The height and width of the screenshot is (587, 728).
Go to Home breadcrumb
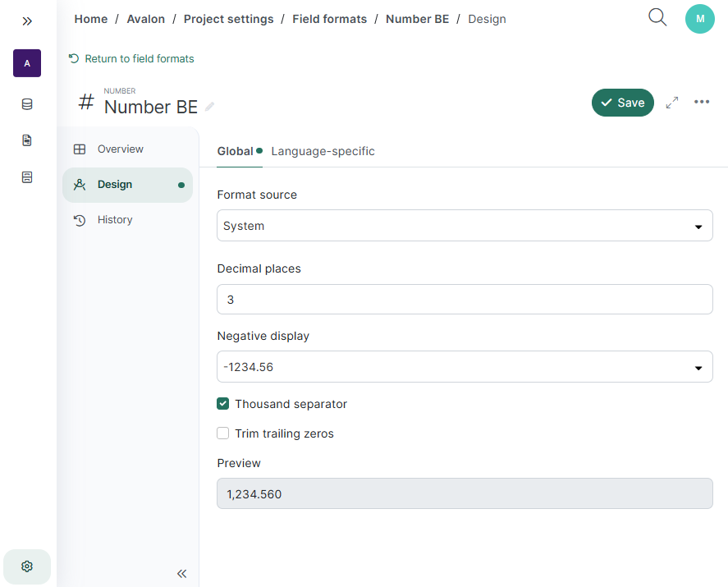click(91, 19)
